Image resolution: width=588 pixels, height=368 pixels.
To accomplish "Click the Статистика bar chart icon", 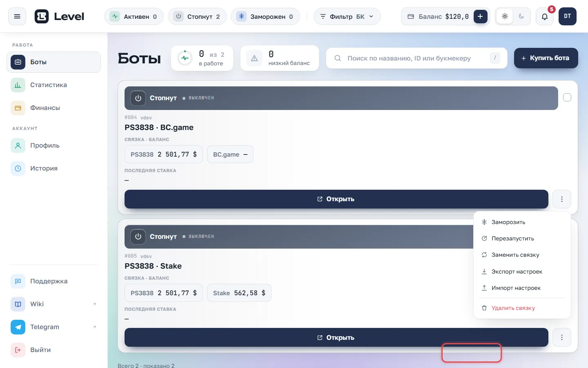I will pyautogui.click(x=18, y=85).
